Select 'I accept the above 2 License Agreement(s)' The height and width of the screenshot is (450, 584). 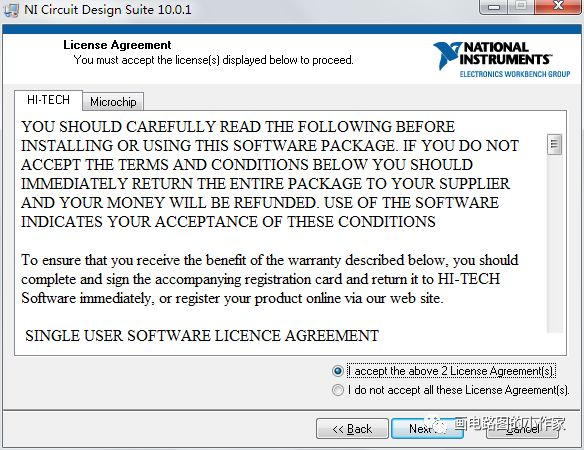443,371
